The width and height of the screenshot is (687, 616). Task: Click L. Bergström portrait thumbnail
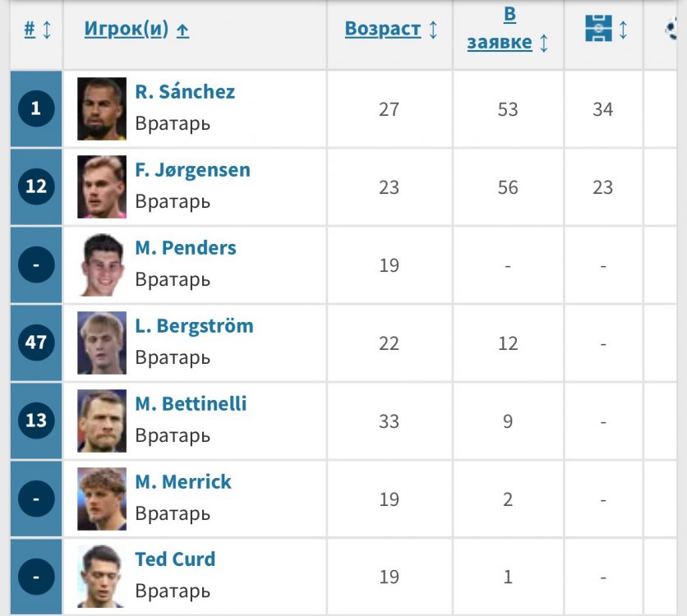(x=102, y=343)
